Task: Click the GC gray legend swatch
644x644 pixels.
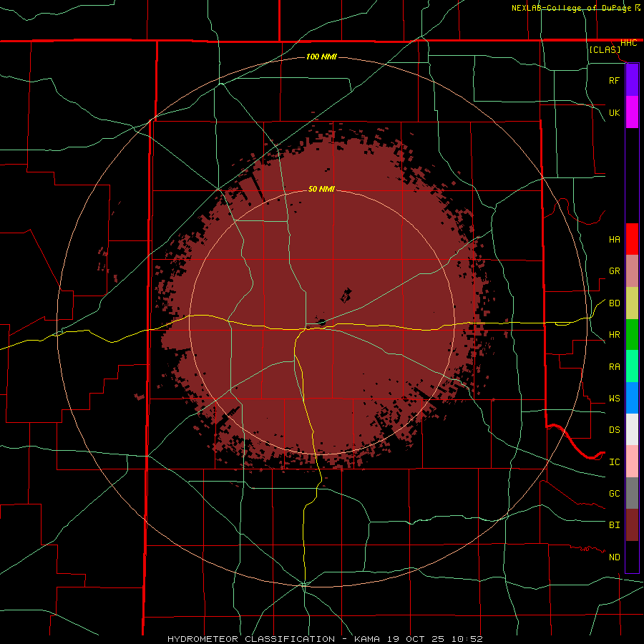Action: (632, 493)
